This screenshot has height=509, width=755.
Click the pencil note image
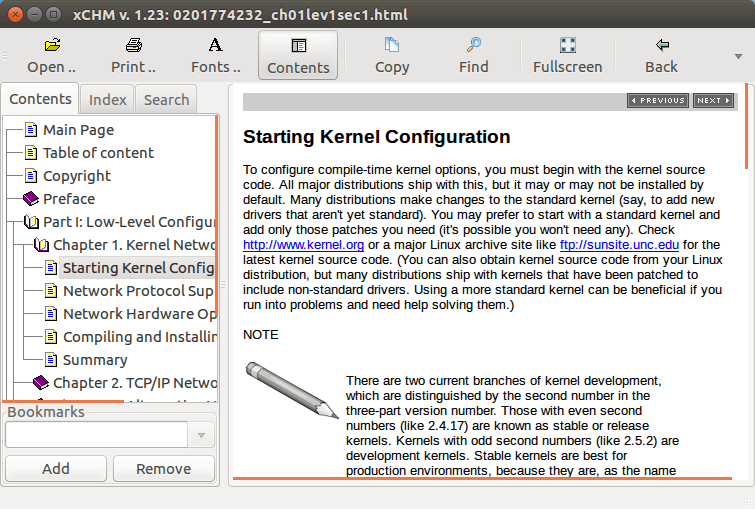coord(291,401)
